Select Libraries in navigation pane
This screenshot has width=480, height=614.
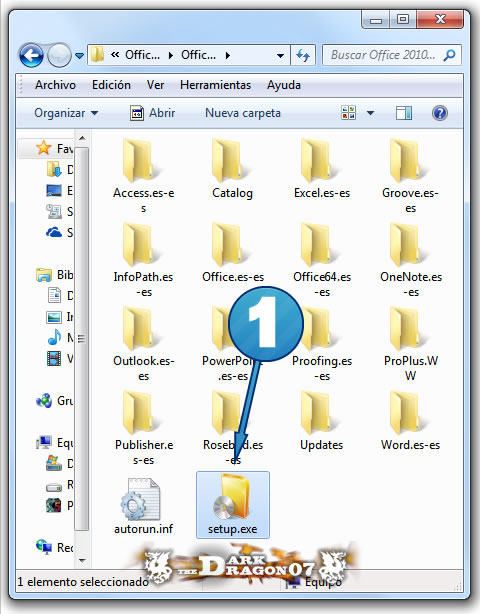click(54, 274)
